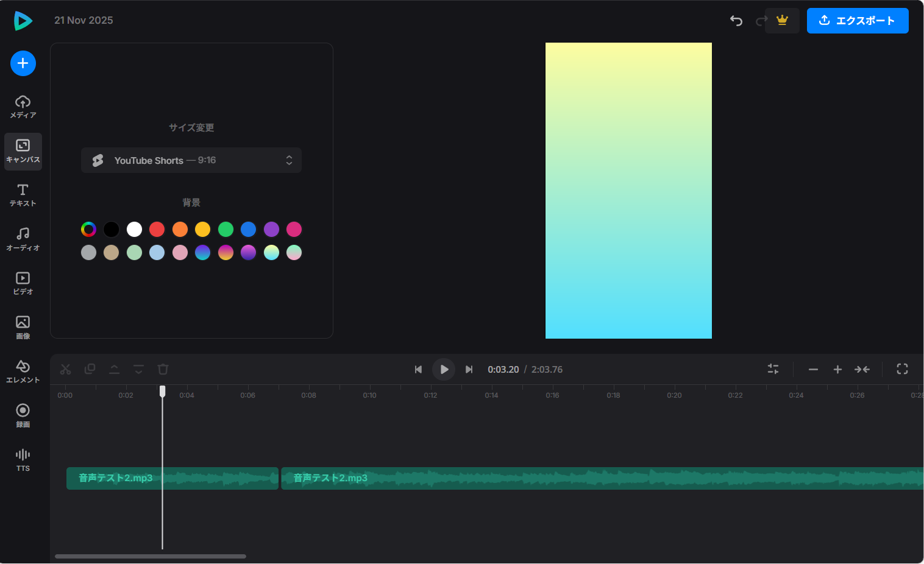Play the video preview
This screenshot has height=564, width=924.
444,369
